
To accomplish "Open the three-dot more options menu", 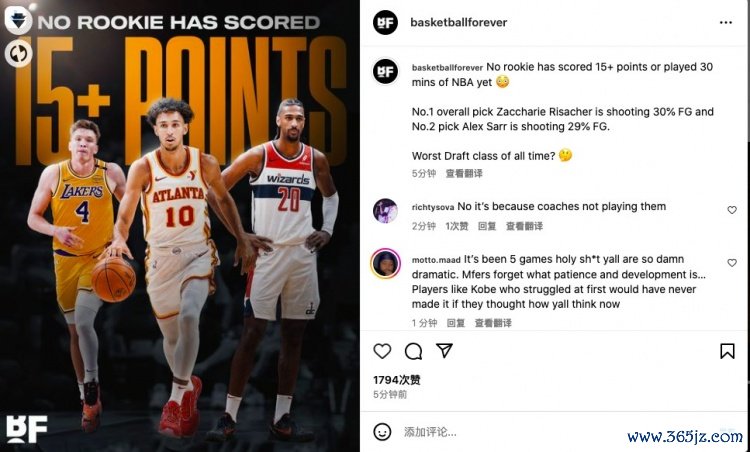I will (726, 22).
